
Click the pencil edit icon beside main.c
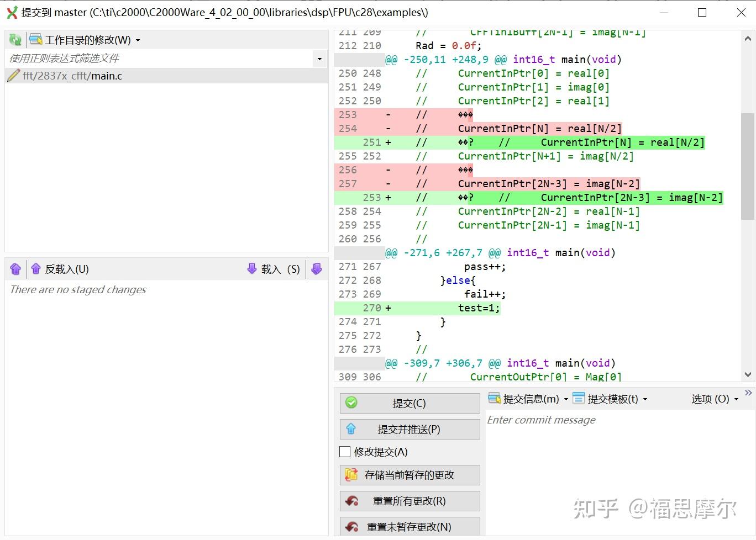tap(14, 76)
